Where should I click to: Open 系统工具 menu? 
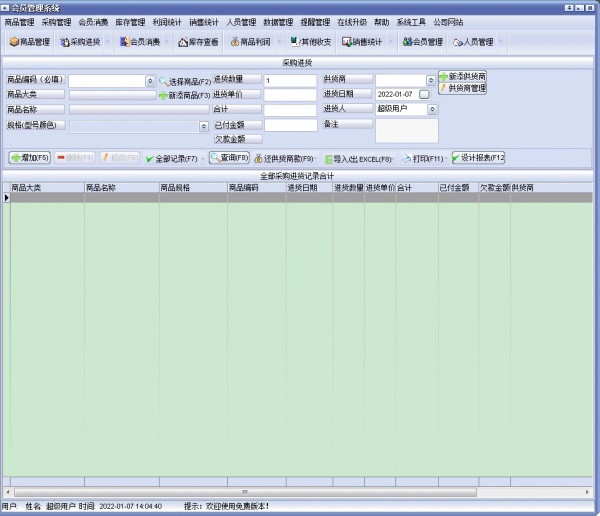411,23
